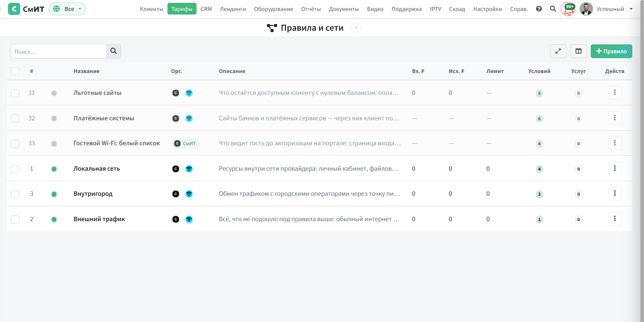Click the grey status dot for Льготные сайты

[x=54, y=93]
